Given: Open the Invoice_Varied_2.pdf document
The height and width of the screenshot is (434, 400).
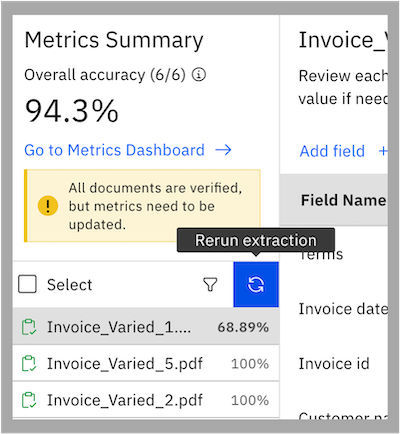Looking at the screenshot, I should (x=146, y=400).
